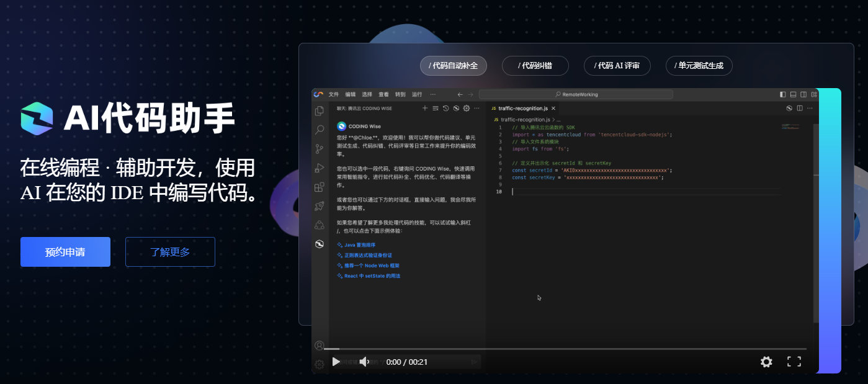Click traffic-recognition.js in the breadcrumb
Image resolution: width=868 pixels, height=384 pixels.
[x=525, y=119]
